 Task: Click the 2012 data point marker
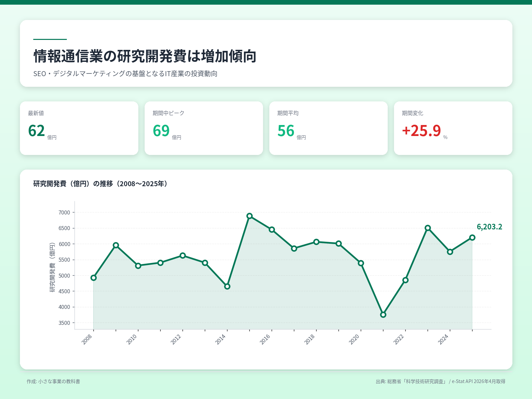point(183,255)
